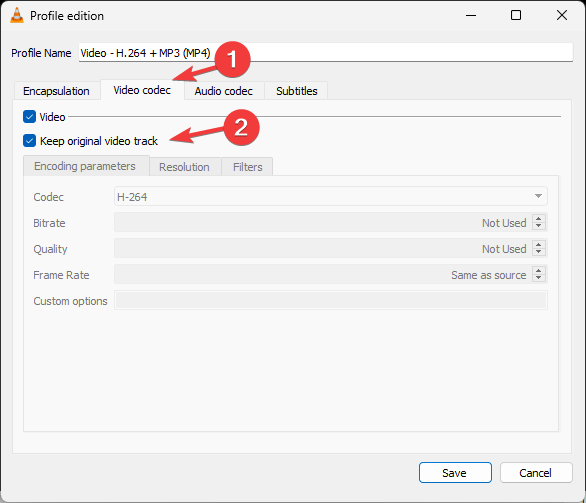Toggle Keep original video track checkbox
Screen dimensions: 586x503
29,141
